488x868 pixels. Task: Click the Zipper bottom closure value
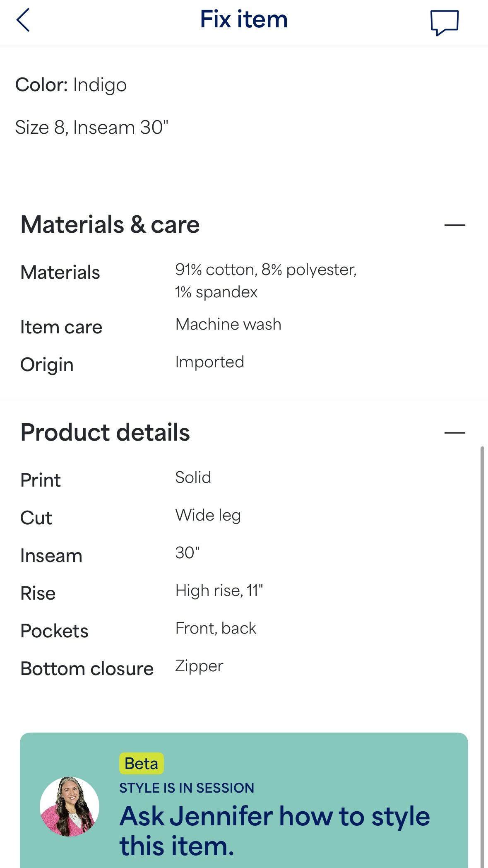tap(199, 666)
